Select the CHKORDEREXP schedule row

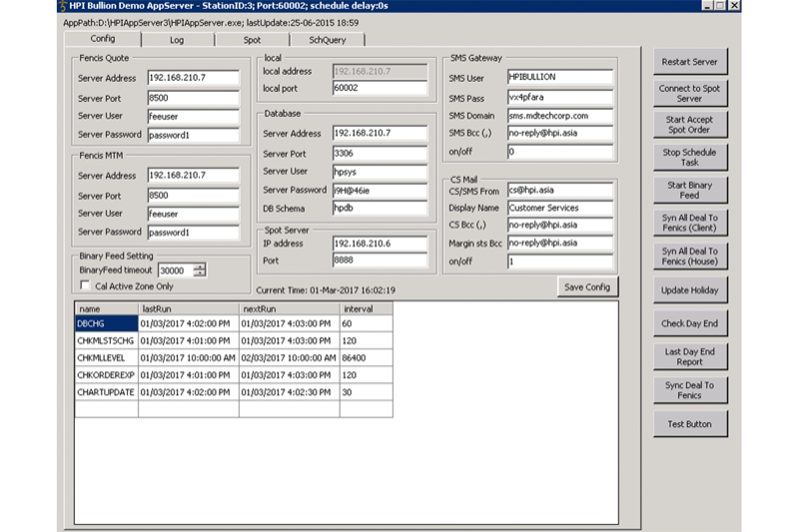tap(234, 375)
